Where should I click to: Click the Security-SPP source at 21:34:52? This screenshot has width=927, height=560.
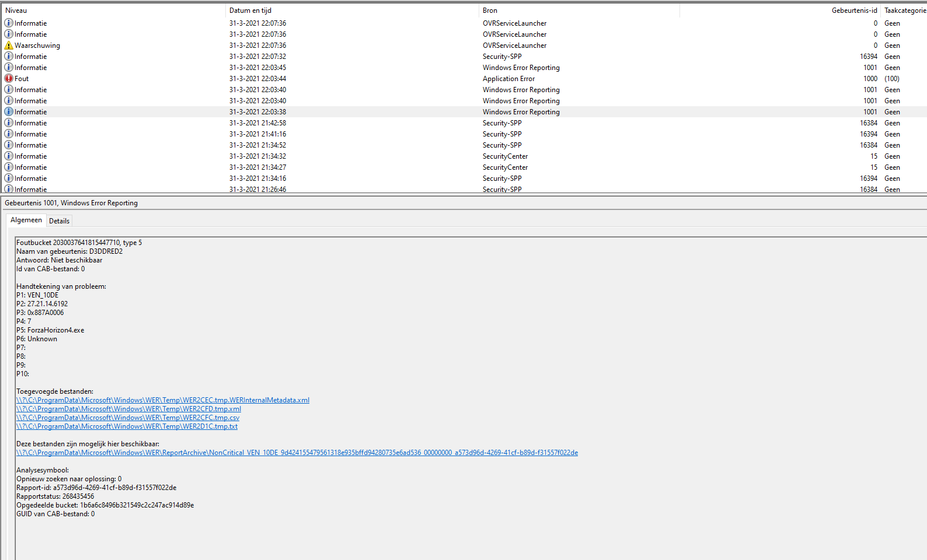tap(502, 145)
